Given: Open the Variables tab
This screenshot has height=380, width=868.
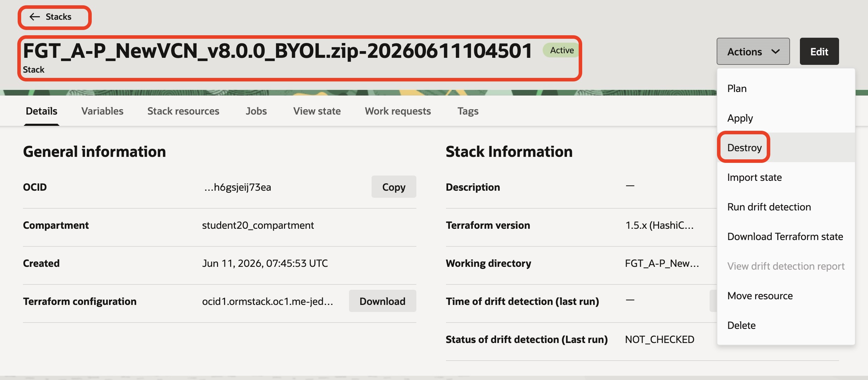Looking at the screenshot, I should click(x=102, y=111).
